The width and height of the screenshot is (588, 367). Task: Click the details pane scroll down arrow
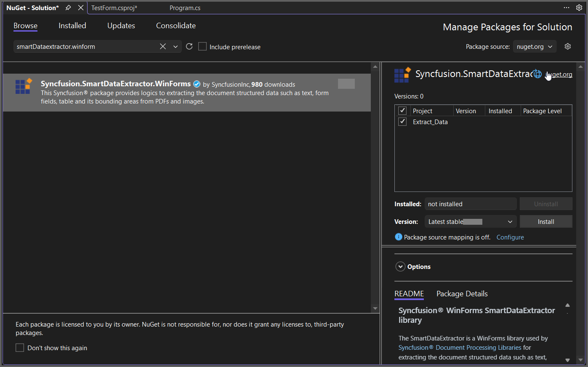click(581, 360)
